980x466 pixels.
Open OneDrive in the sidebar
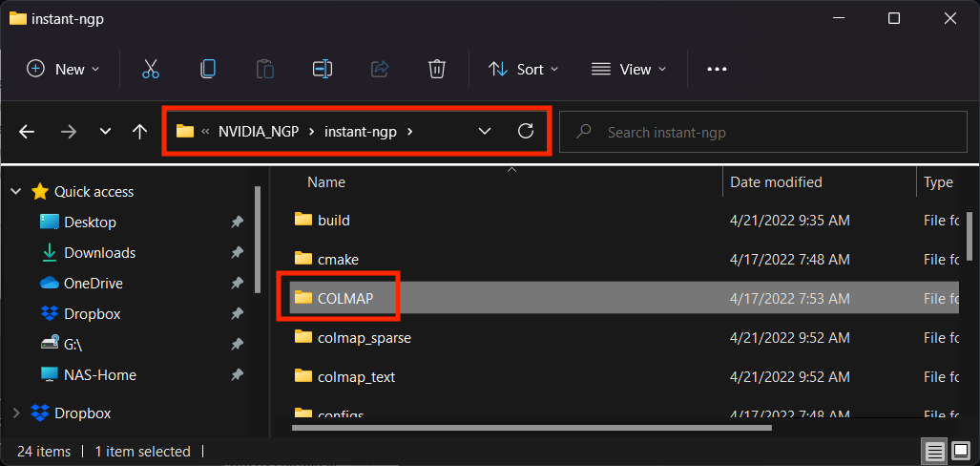(94, 284)
